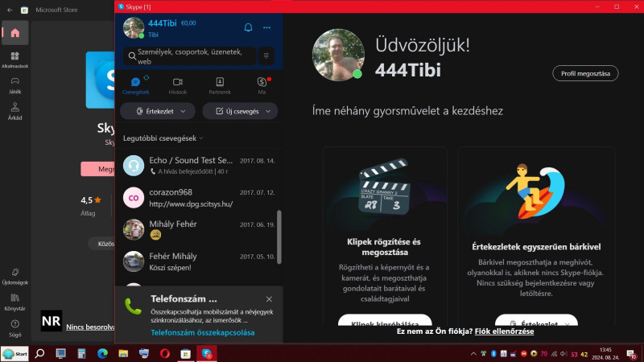Open Echo / Sound Test Service chat

point(199,166)
